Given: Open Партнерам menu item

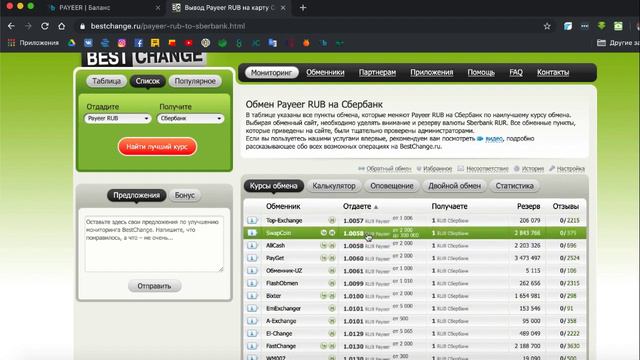Looking at the screenshot, I should pyautogui.click(x=377, y=72).
